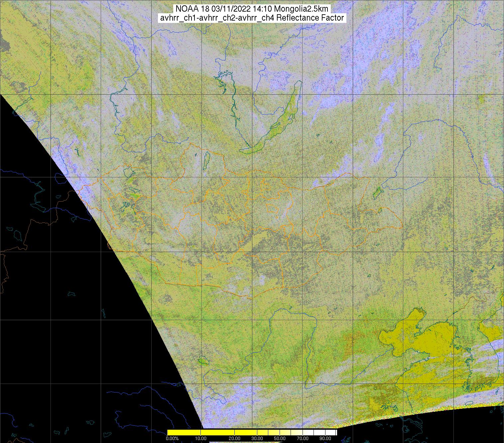This screenshot has height=443, width=504.
Task: Click Hulun Lake green outline east of Mongolia
Action: (x=377, y=192)
